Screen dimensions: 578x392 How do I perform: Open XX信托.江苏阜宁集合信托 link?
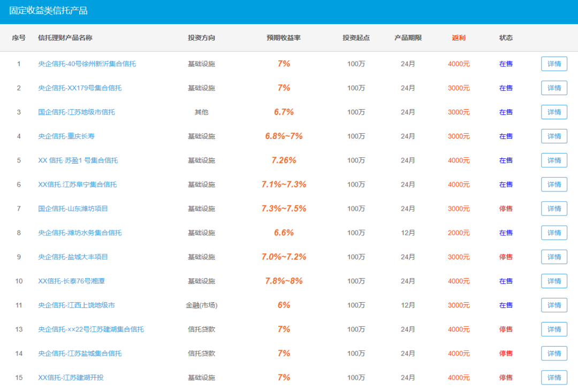tap(78, 185)
